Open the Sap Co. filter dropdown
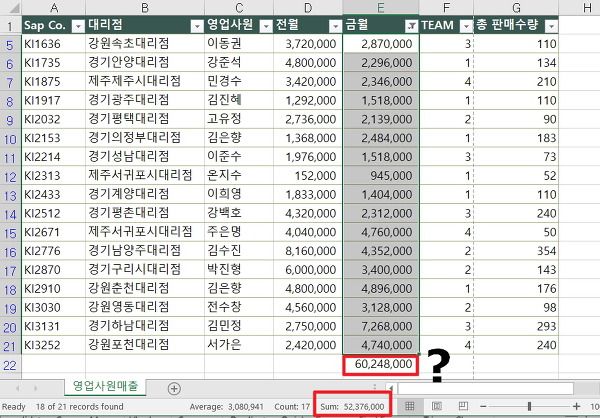Viewport: 600px width, 418px height. click(x=78, y=26)
